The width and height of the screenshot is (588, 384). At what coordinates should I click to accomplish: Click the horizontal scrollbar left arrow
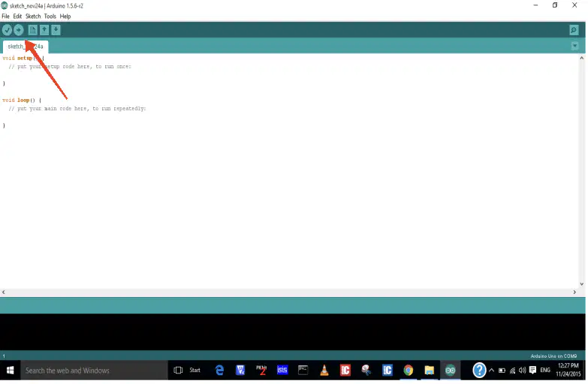(x=3, y=292)
